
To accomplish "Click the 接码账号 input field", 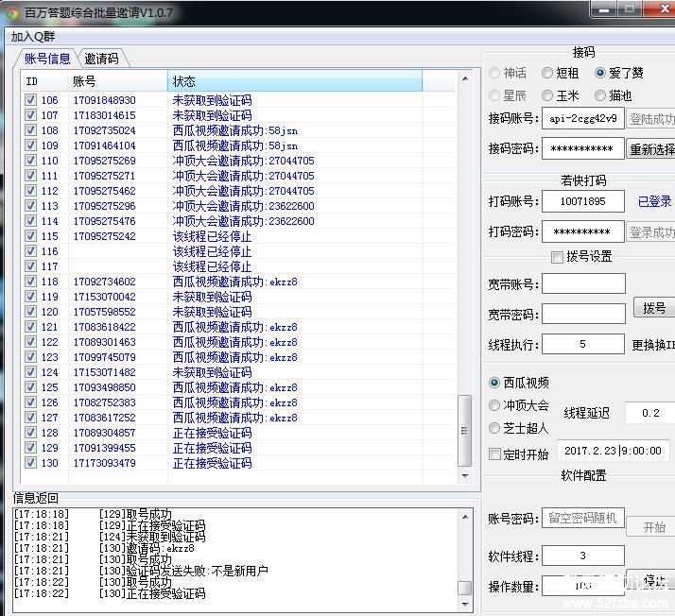I will (583, 119).
